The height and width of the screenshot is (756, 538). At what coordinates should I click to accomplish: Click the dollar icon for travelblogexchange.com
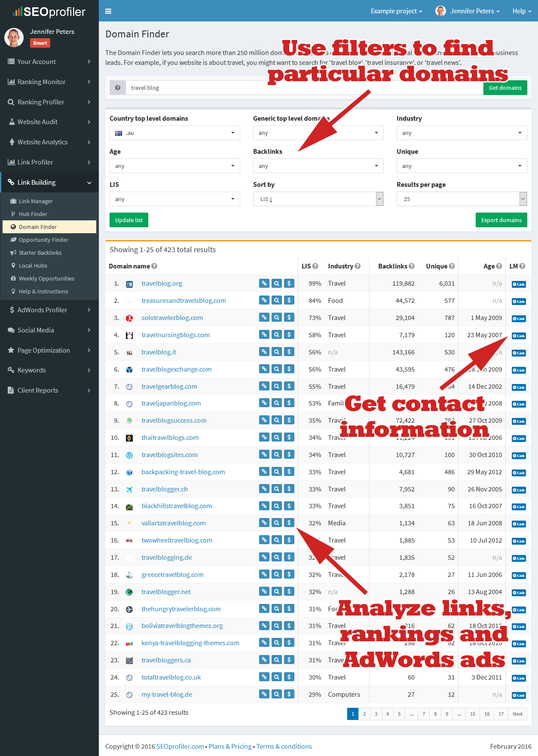pos(289,369)
